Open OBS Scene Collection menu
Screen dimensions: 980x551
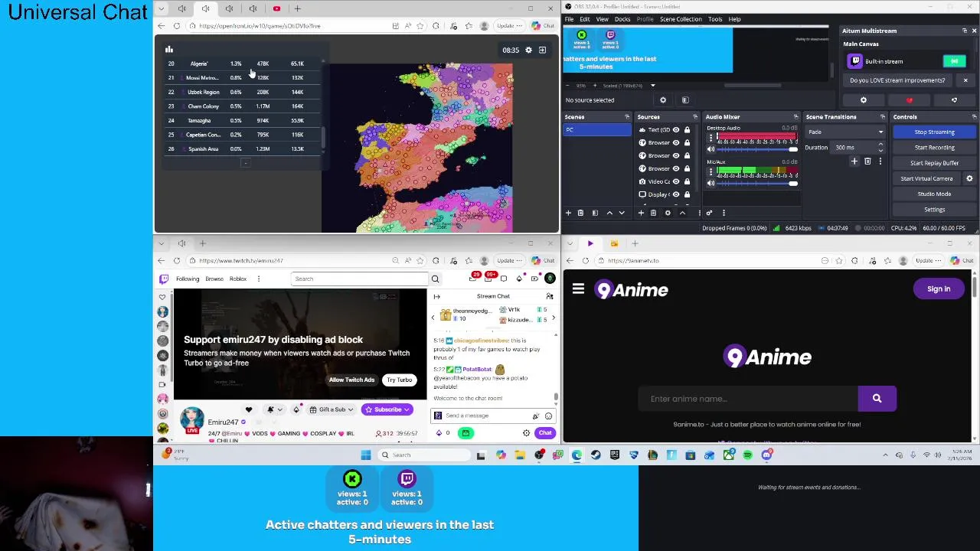(x=681, y=19)
